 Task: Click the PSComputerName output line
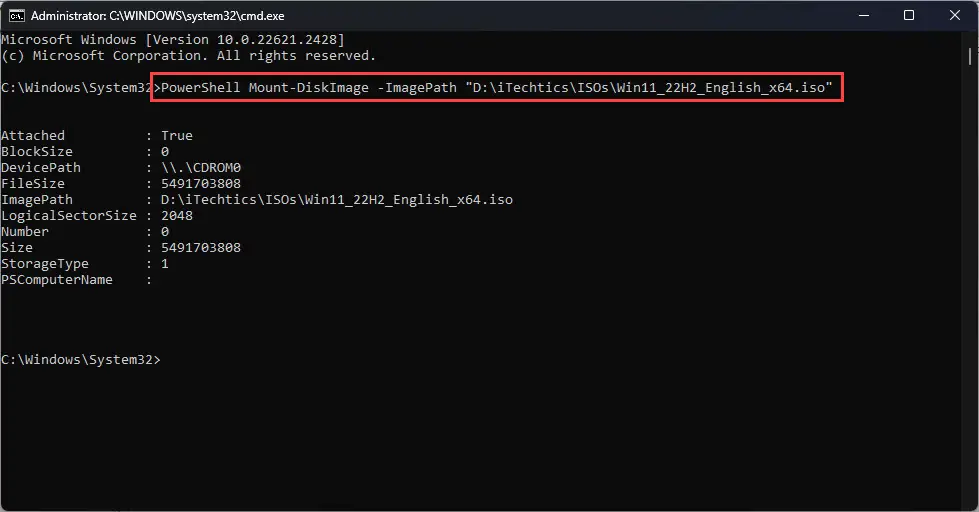76,280
